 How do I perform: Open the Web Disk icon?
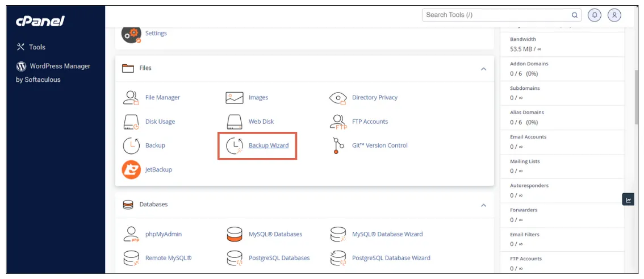pyautogui.click(x=235, y=122)
